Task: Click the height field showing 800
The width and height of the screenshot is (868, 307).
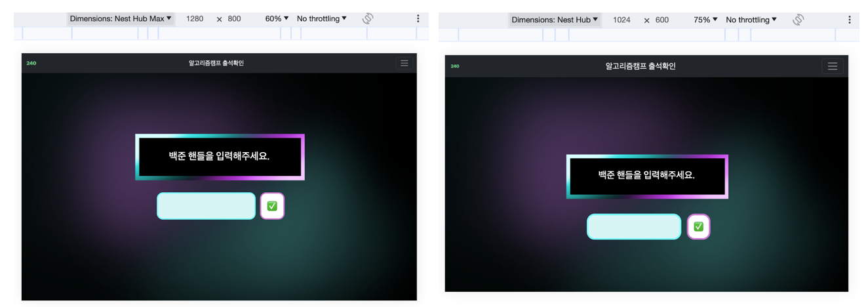Action: [x=235, y=19]
